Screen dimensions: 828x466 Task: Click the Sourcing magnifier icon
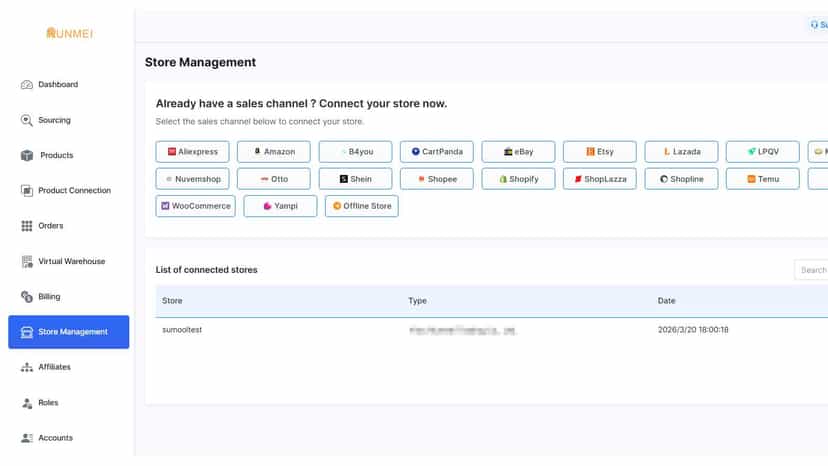coord(26,120)
